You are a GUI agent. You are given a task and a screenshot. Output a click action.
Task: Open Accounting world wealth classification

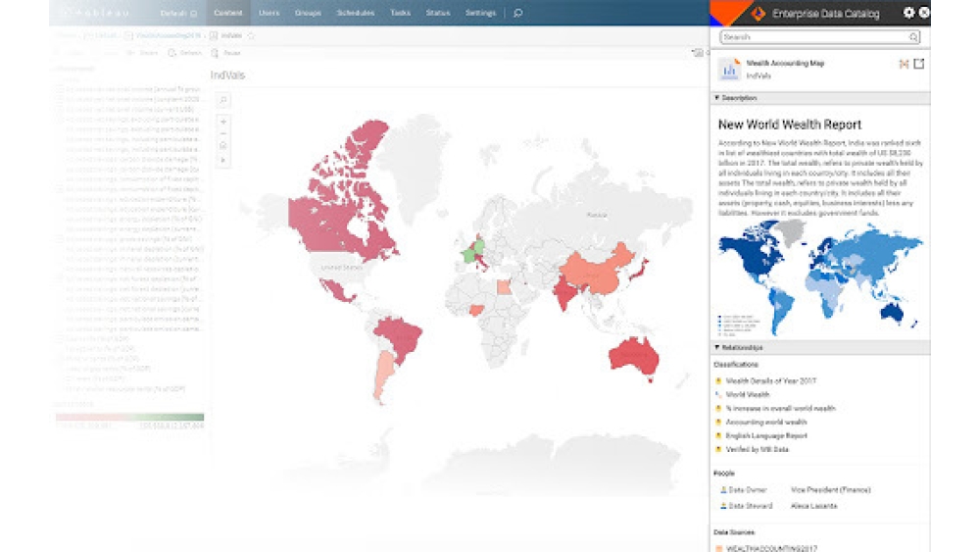click(766, 422)
